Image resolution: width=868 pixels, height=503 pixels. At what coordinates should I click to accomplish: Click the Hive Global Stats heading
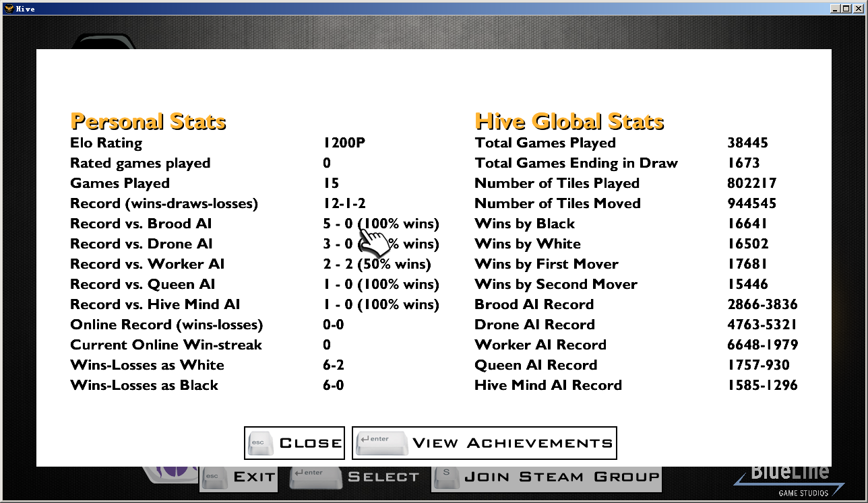pyautogui.click(x=569, y=121)
